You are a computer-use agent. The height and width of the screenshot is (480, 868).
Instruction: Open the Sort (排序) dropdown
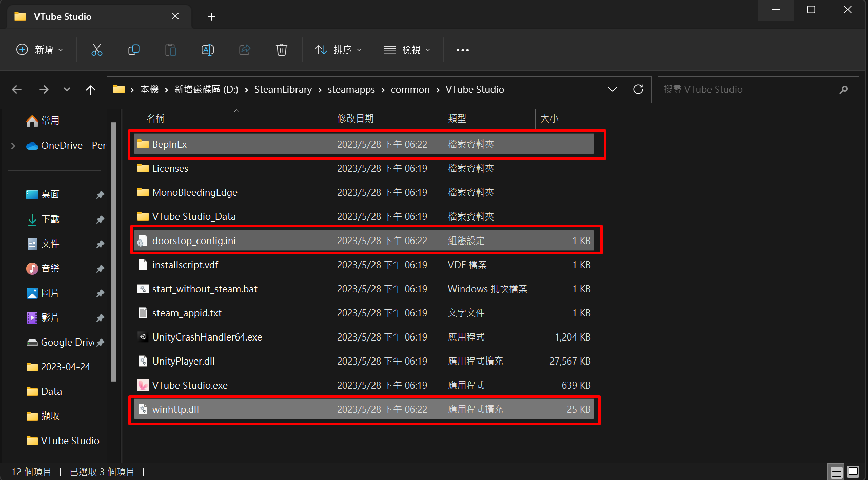pos(338,50)
